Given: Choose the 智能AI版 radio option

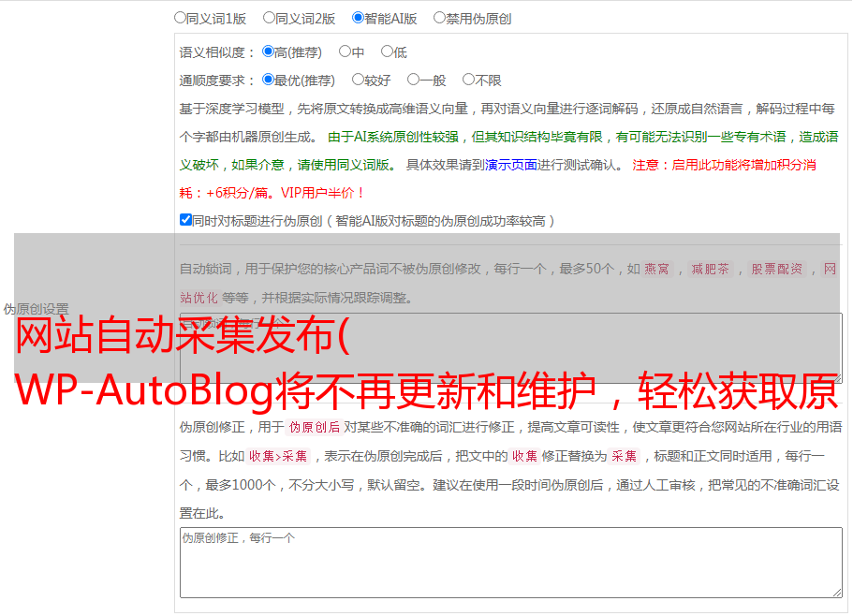Looking at the screenshot, I should tap(358, 18).
